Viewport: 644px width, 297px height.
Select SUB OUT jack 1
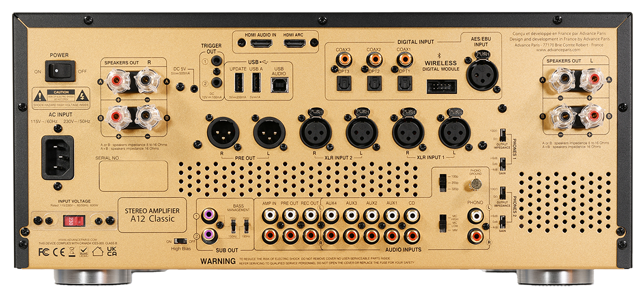[210, 217]
